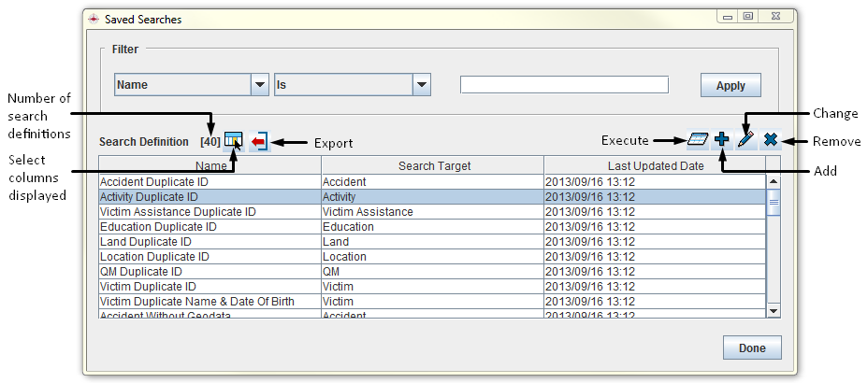Select Victim Assistance Duplicate ID search
868x383 pixels.
click(210, 212)
